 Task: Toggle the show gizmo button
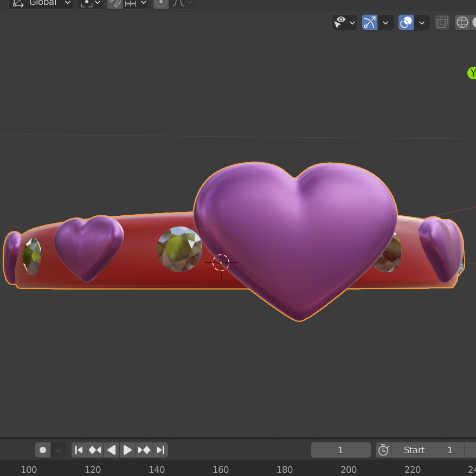(x=370, y=22)
